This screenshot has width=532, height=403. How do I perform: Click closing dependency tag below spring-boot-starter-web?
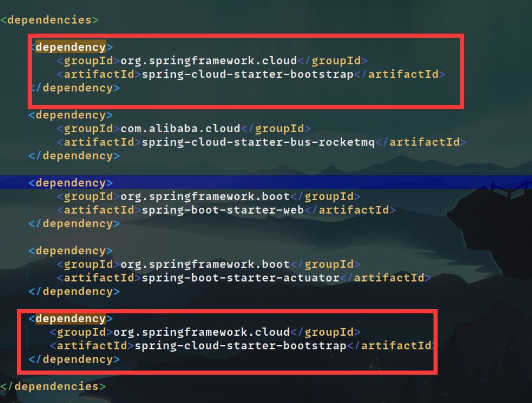74,224
